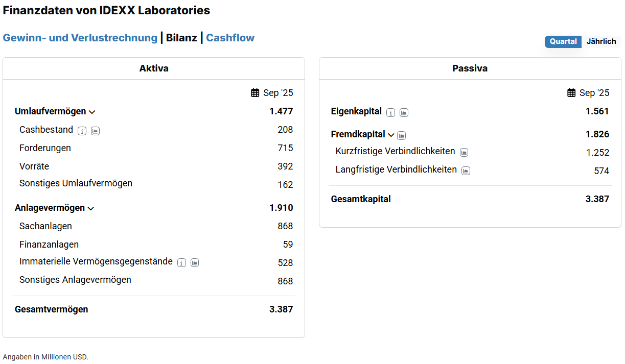625x364 pixels.
Task: Click the calendar icon in Passiva panel
Action: pyautogui.click(x=572, y=93)
